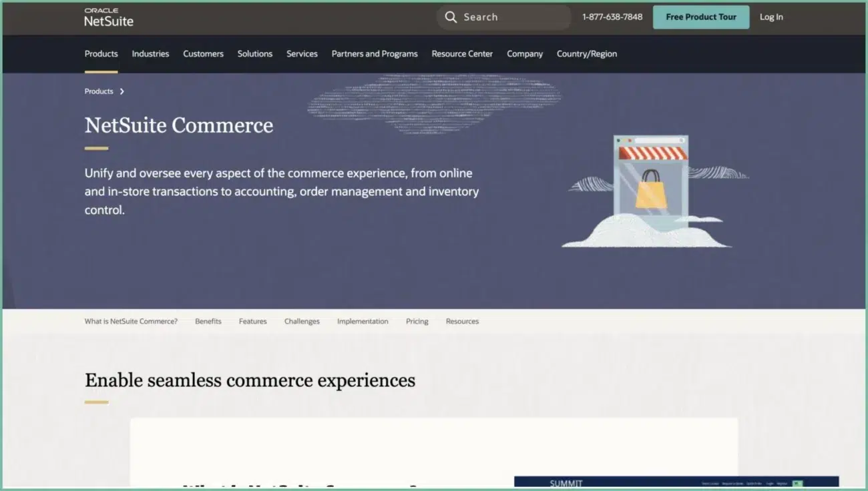Switch to the Features tab

[x=252, y=321]
